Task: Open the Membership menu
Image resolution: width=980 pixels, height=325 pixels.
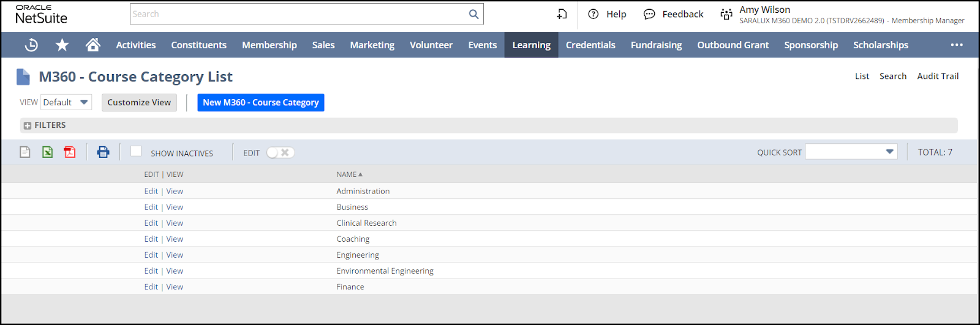Action: 269,45
